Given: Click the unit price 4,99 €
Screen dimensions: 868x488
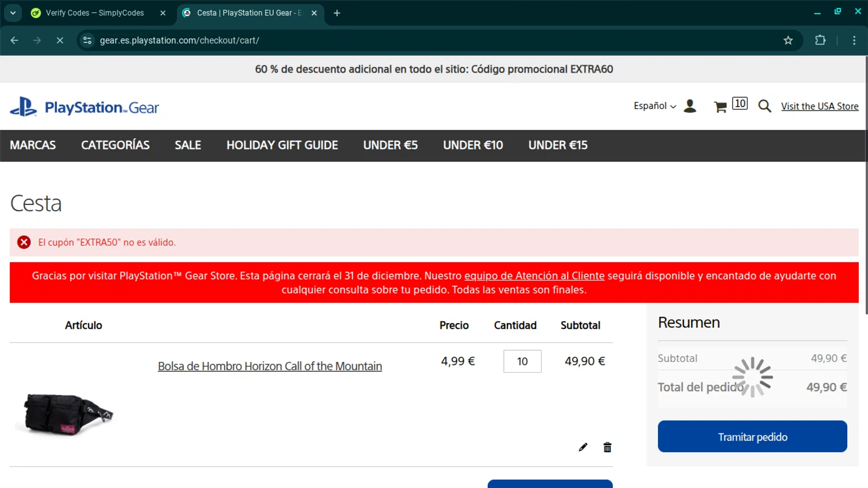Looking at the screenshot, I should [458, 361].
